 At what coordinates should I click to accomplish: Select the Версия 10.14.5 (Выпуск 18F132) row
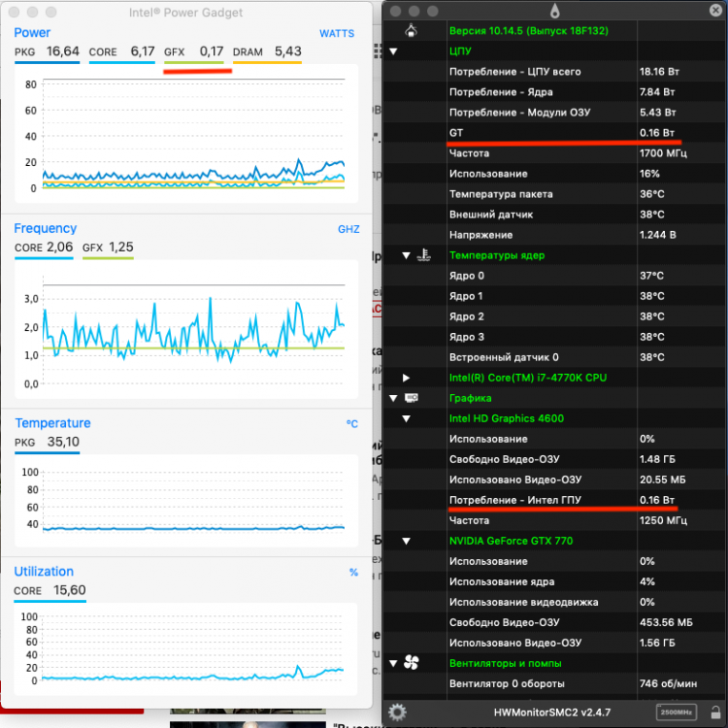[555, 31]
